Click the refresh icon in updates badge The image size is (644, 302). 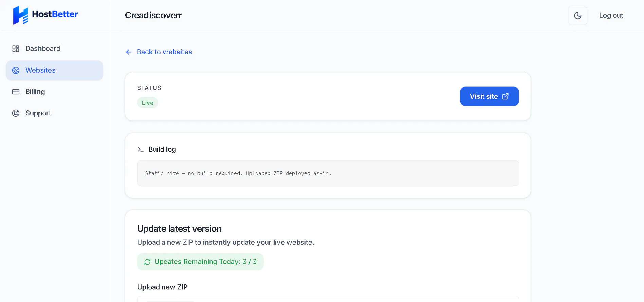point(147,262)
